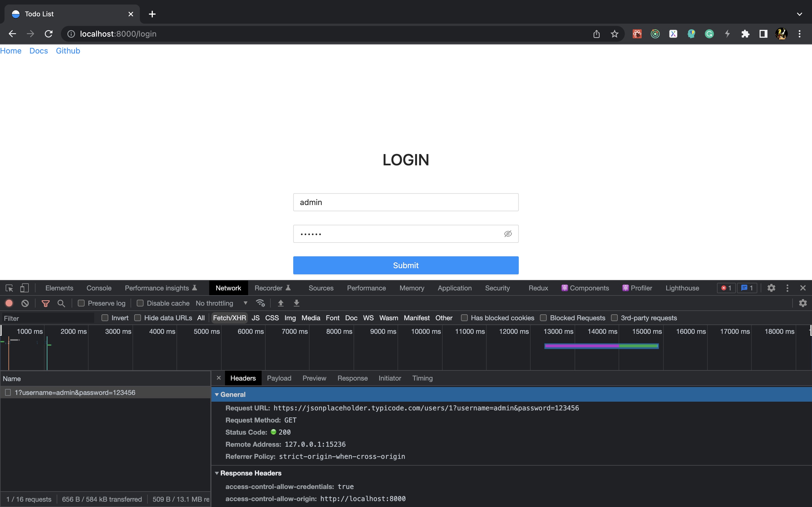812x507 pixels.
Task: Open network search magnifier
Action: pos(61,303)
